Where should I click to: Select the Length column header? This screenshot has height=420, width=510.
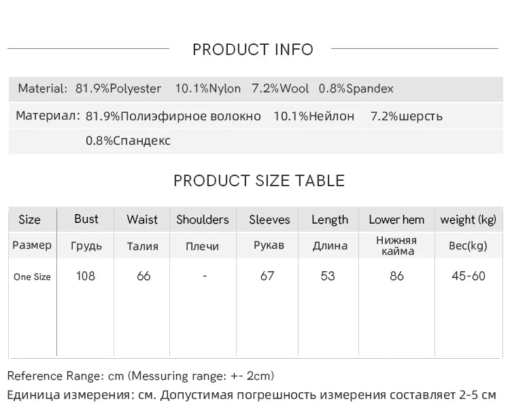(x=330, y=220)
